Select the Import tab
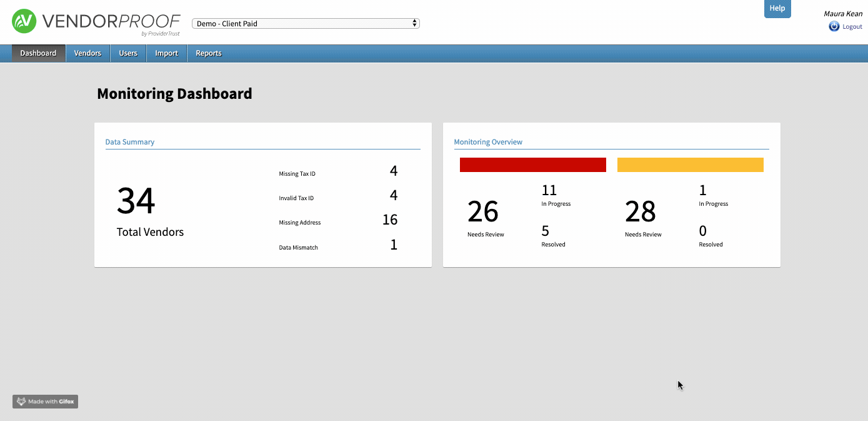This screenshot has height=421, width=868. pos(167,53)
